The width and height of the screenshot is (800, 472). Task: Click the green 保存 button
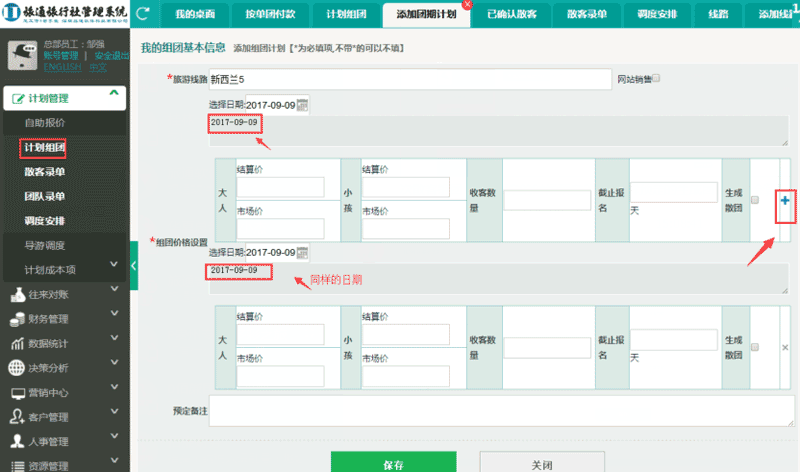tap(393, 464)
